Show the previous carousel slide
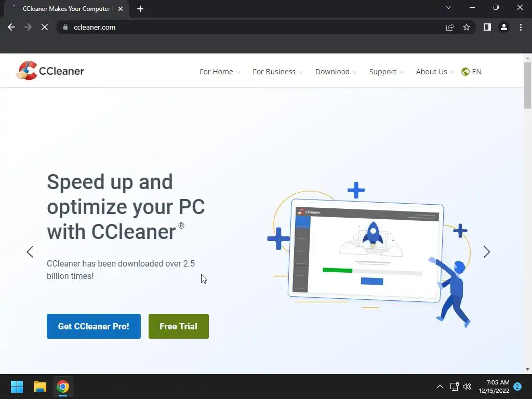Viewport: 532px width, 399px height. [x=30, y=252]
